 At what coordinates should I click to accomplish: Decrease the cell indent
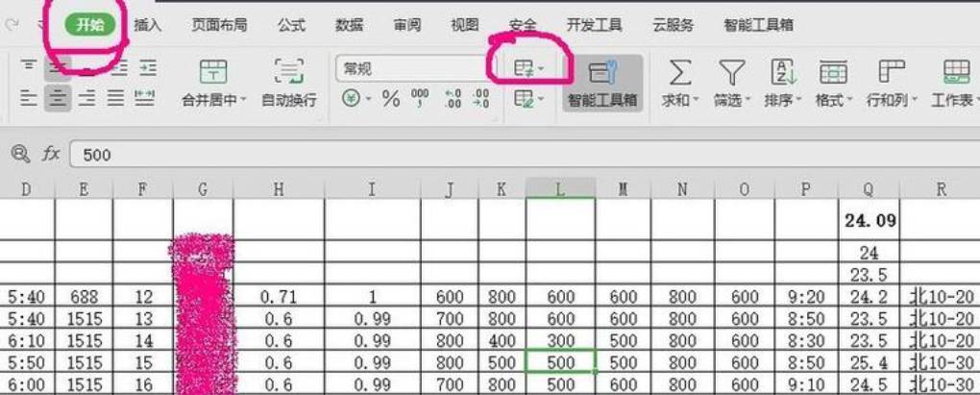119,67
